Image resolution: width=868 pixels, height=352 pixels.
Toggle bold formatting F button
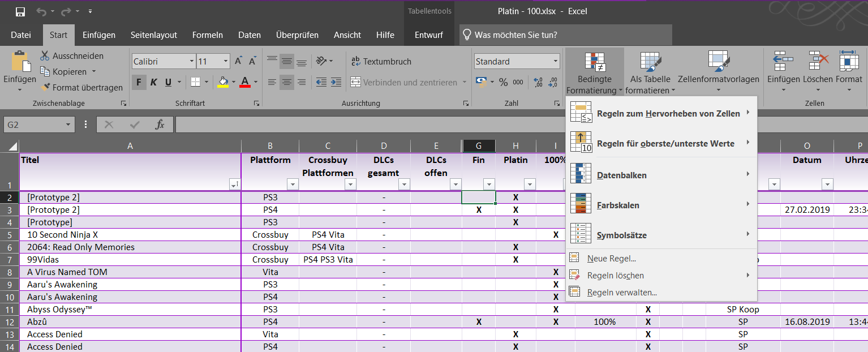point(139,82)
